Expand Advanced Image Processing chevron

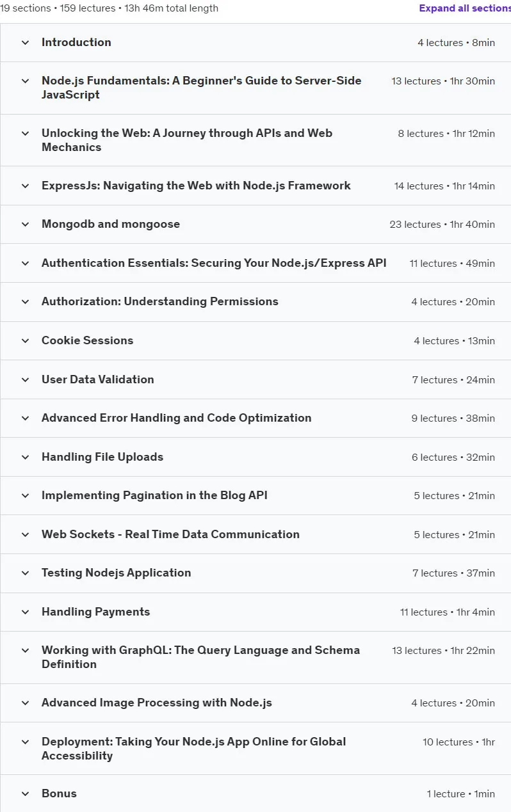click(x=26, y=703)
